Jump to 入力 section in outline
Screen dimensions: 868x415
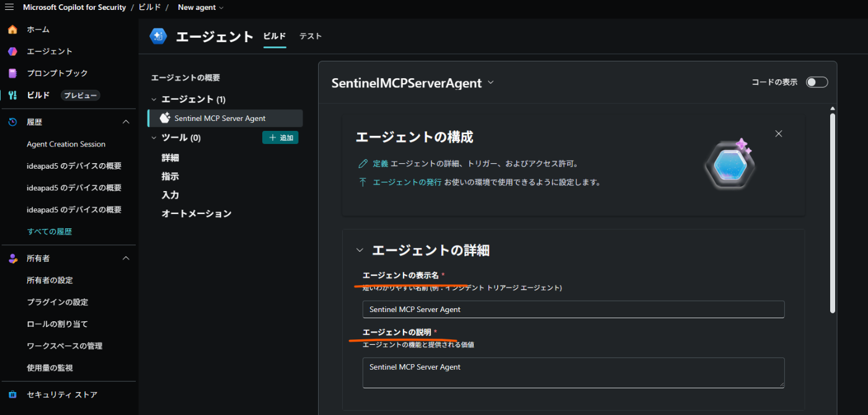[x=170, y=195]
